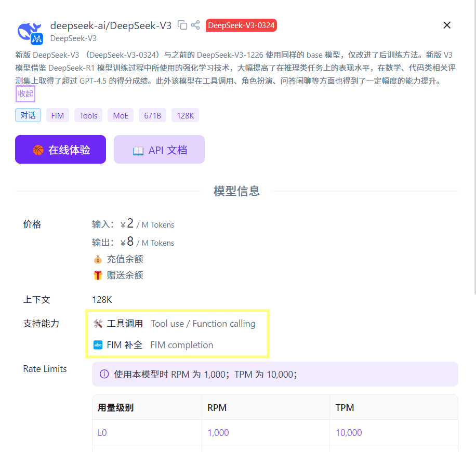Select the 128K tag
476x452 pixels.
[x=185, y=115]
